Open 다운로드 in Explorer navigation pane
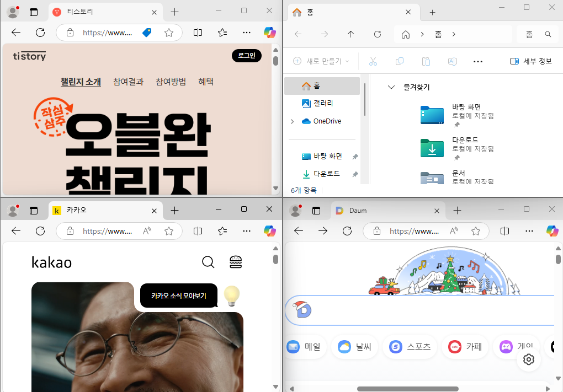Image resolution: width=563 pixels, height=392 pixels. pos(322,174)
